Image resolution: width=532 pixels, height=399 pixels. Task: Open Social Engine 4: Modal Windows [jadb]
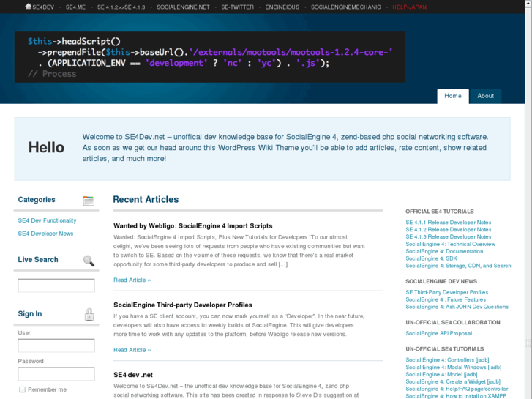tap(454, 367)
